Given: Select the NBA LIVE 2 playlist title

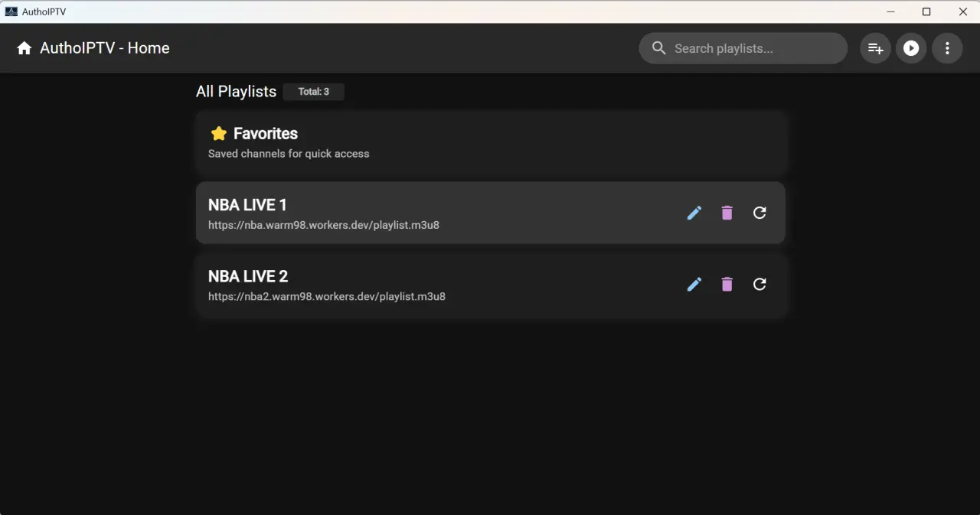Looking at the screenshot, I should (x=248, y=276).
